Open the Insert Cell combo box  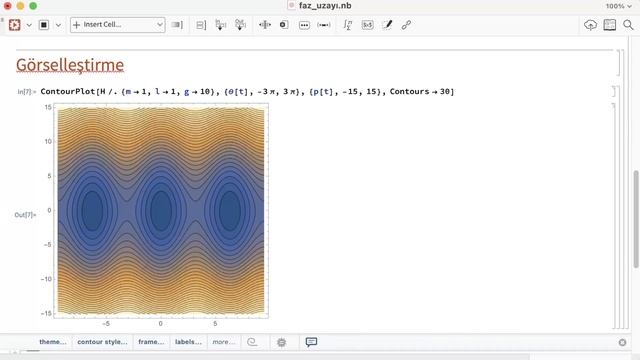[118, 25]
